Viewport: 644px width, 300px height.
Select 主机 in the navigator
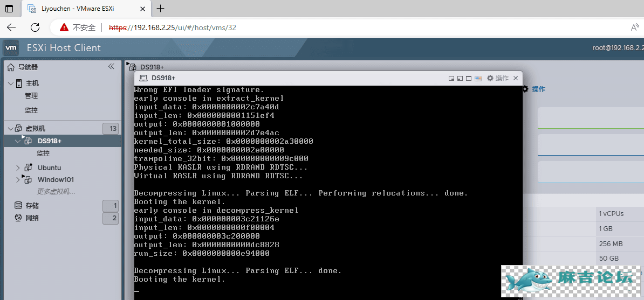coord(32,83)
